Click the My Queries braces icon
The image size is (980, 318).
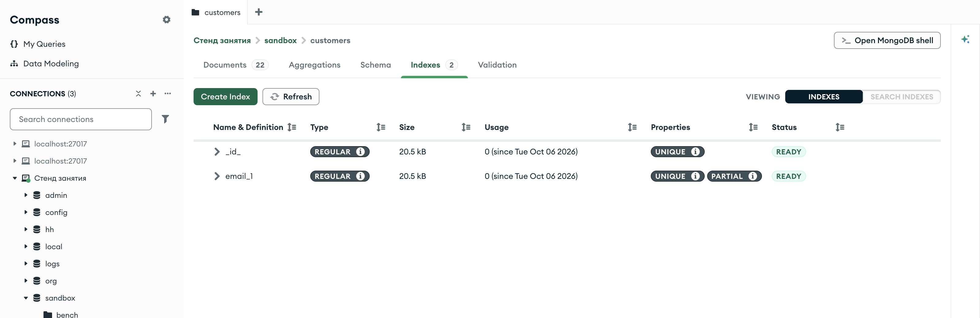[14, 44]
